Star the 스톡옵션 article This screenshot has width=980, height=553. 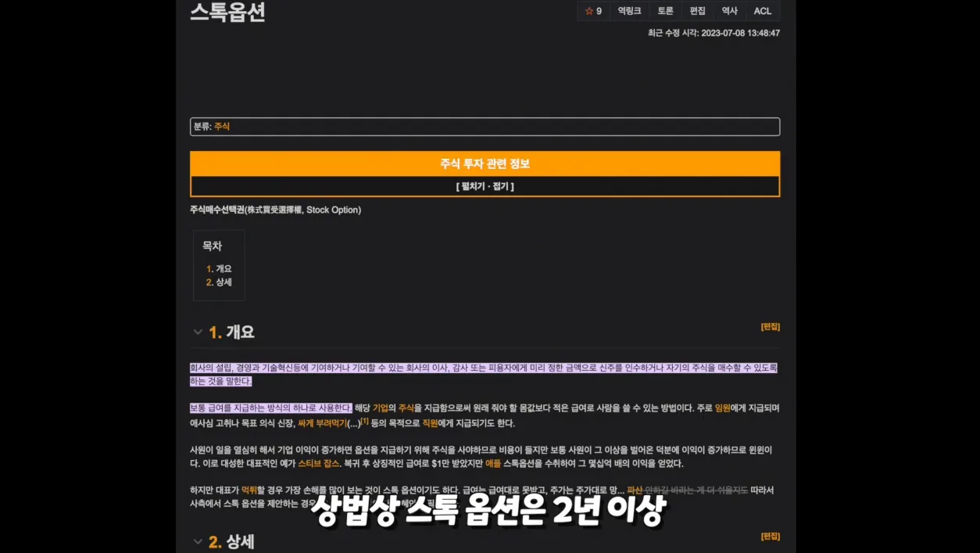594,11
